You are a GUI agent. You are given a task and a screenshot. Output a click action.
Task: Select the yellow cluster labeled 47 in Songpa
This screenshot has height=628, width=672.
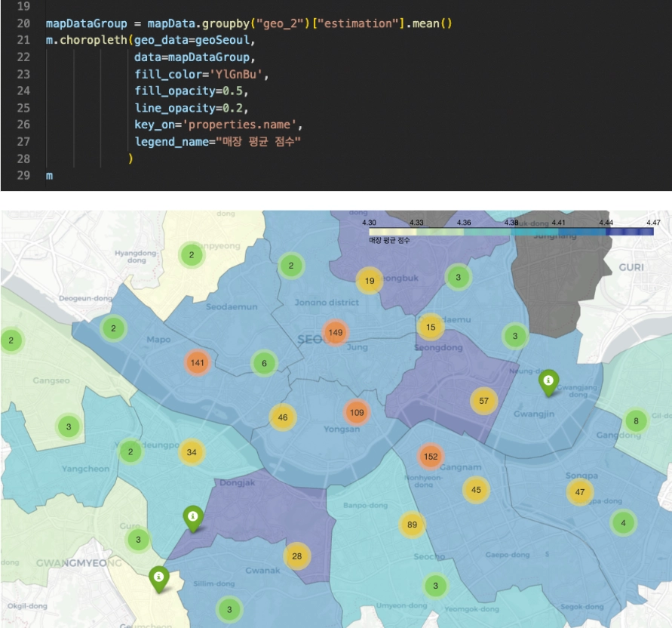(580, 492)
